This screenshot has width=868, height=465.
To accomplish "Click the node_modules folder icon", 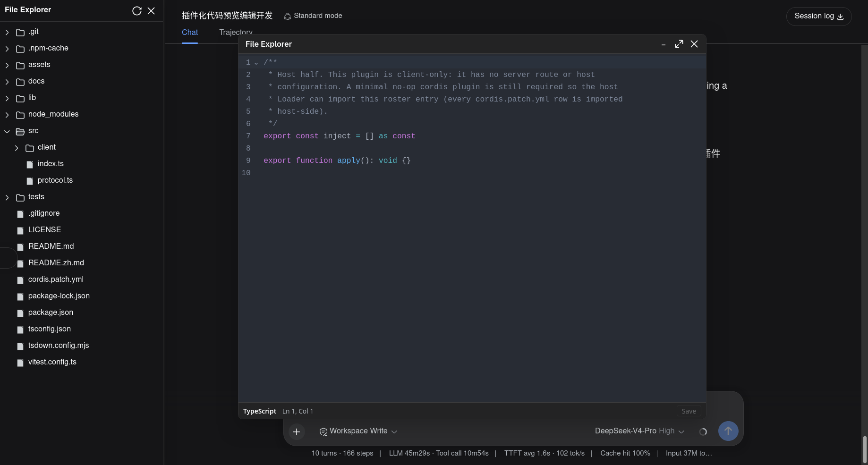I will tap(20, 115).
